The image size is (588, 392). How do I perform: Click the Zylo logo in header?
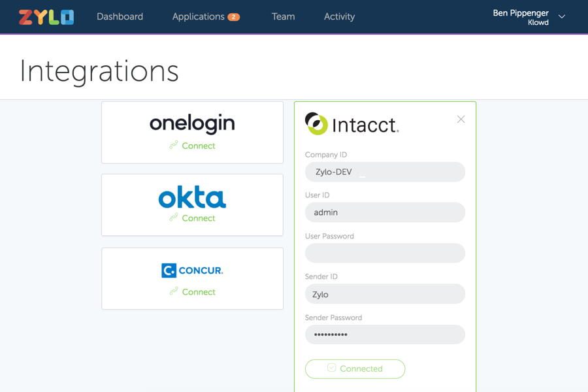[x=46, y=17]
